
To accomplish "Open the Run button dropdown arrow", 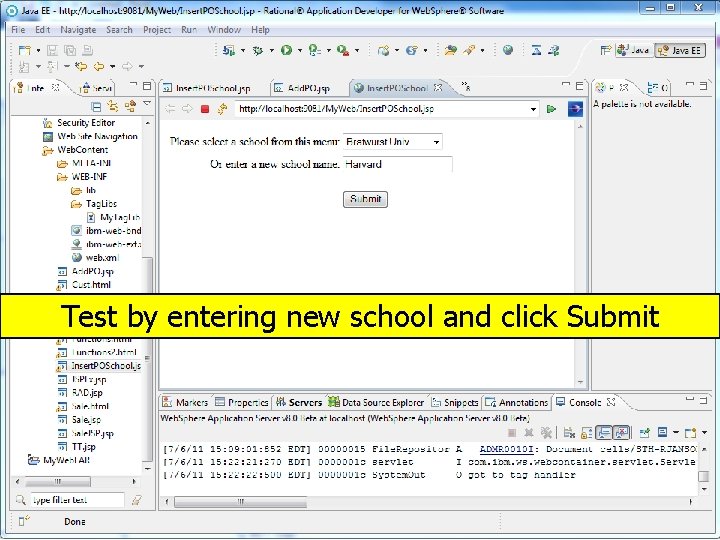I will tap(299, 51).
